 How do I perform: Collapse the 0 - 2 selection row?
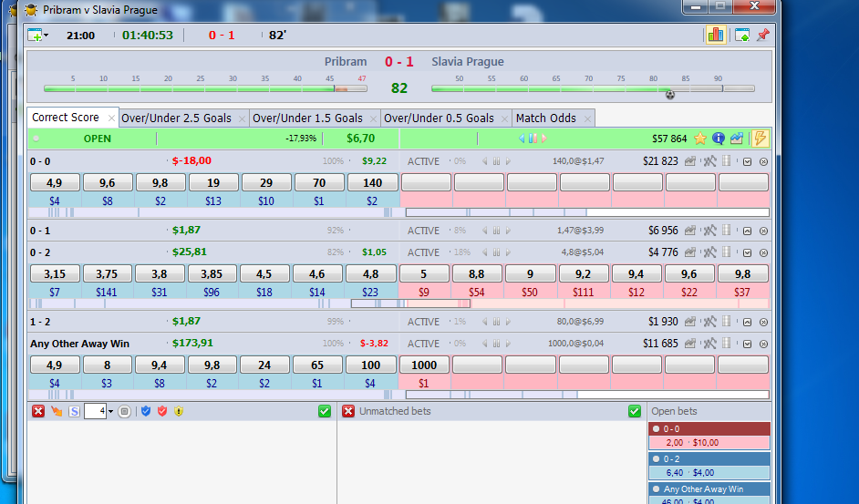point(747,252)
